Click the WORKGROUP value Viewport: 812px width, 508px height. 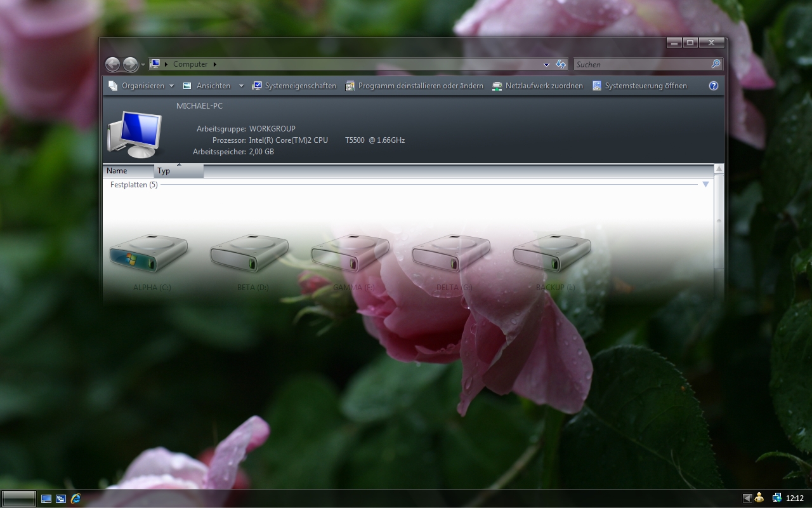272,129
